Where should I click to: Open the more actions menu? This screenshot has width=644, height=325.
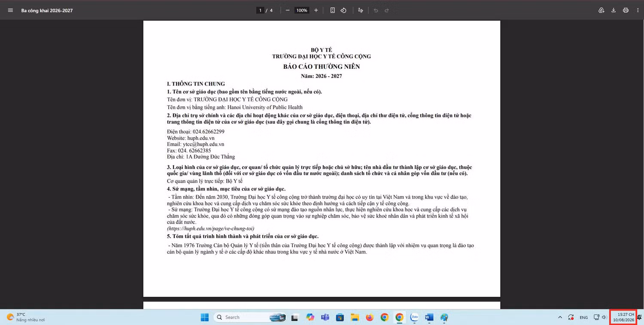638,10
